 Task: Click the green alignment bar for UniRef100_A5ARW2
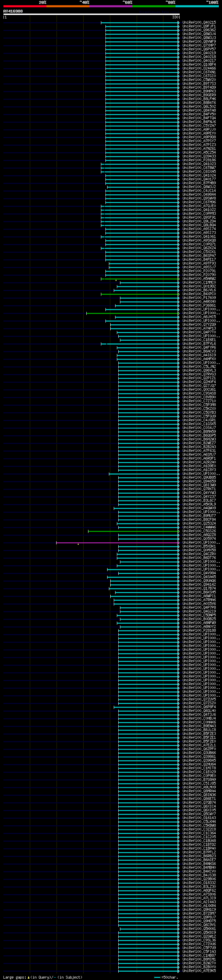[x=140, y=279]
